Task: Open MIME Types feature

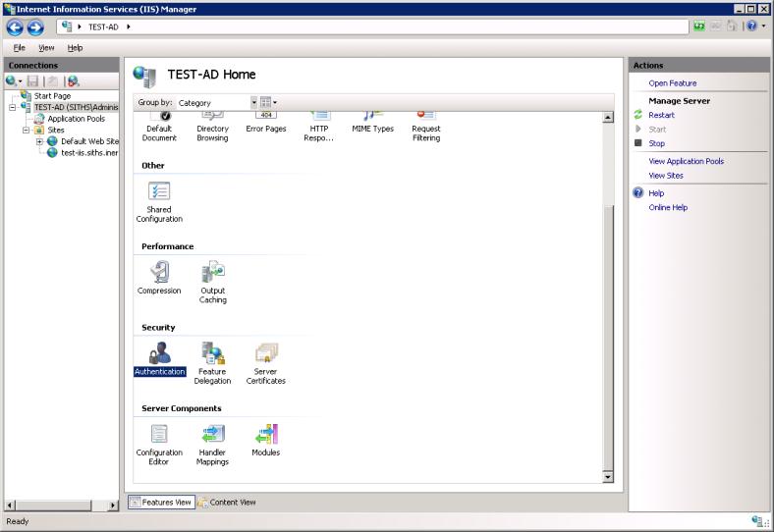Action: (372, 123)
